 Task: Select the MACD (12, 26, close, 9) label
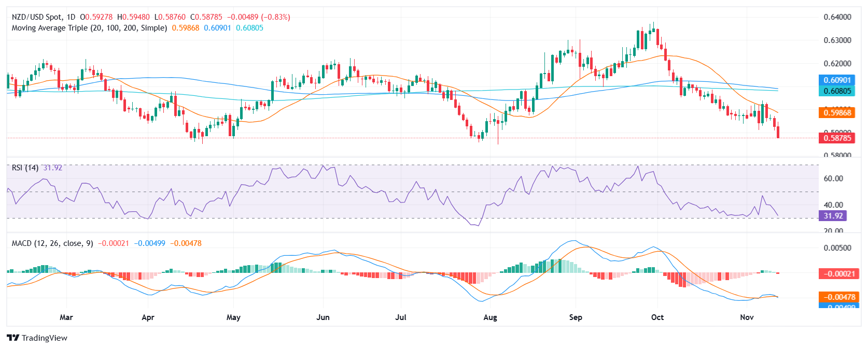pyautogui.click(x=52, y=243)
